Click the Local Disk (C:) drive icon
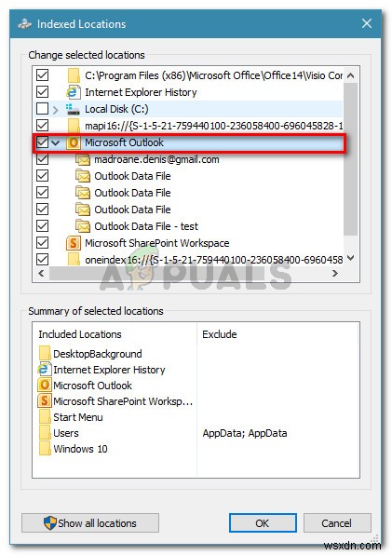The image size is (392, 555). coord(73,109)
